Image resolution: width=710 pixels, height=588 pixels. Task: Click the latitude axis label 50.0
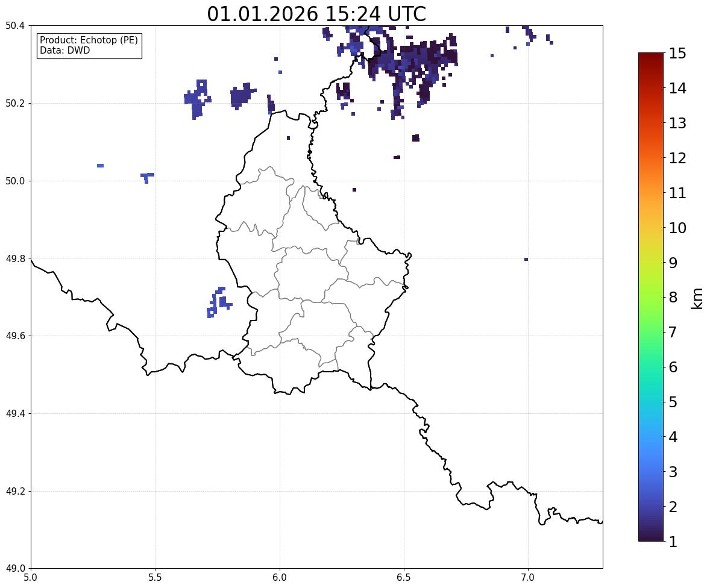tap(14, 181)
